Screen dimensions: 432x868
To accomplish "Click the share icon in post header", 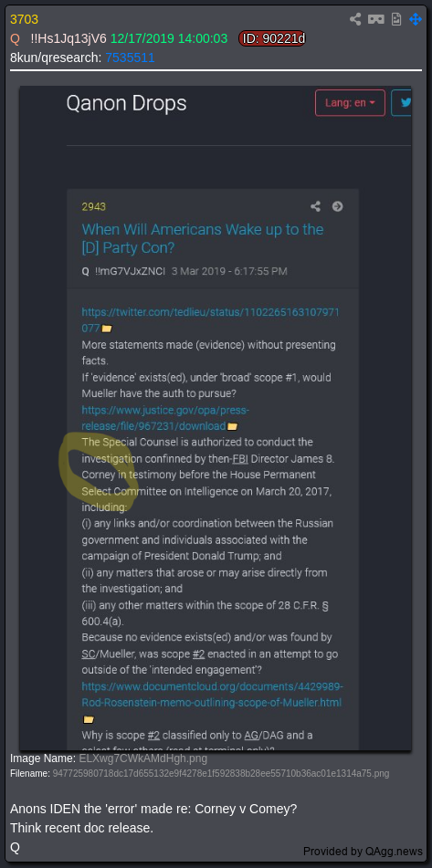I will 355,19.
